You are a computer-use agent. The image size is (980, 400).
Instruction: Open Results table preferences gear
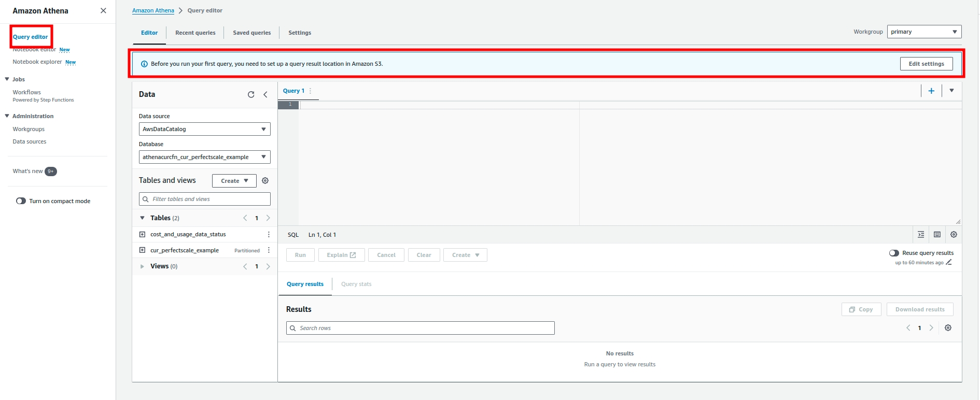(948, 328)
